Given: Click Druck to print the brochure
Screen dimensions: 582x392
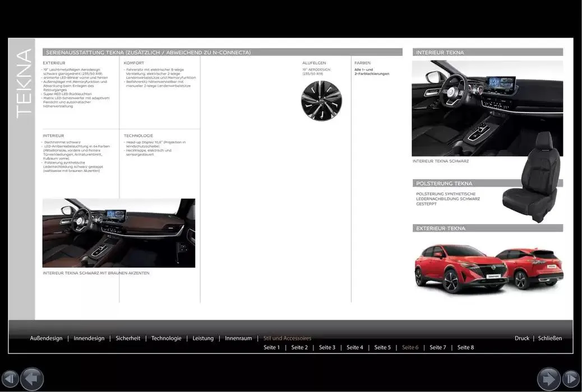Looking at the screenshot, I should 521,338.
